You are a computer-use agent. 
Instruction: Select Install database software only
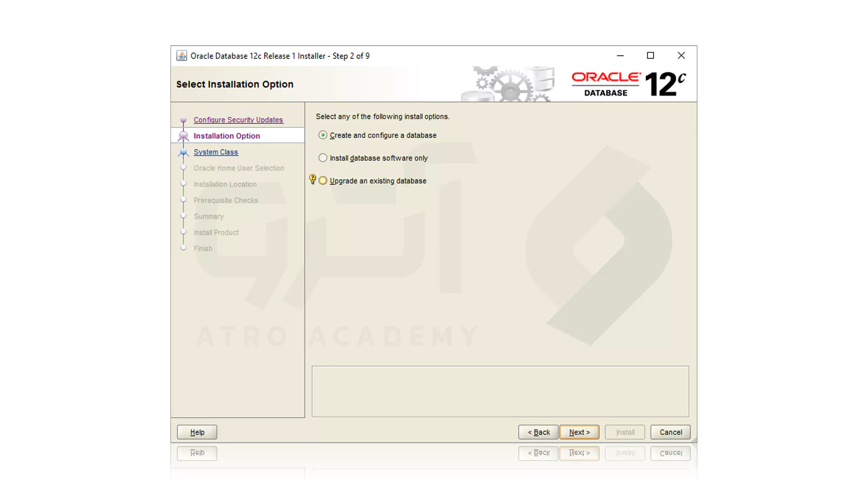(323, 158)
